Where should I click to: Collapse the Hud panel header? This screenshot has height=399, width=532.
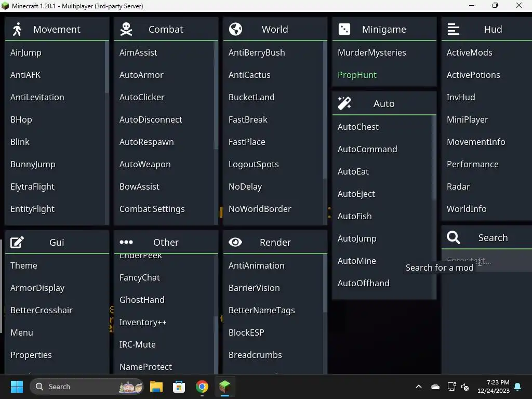(x=487, y=29)
